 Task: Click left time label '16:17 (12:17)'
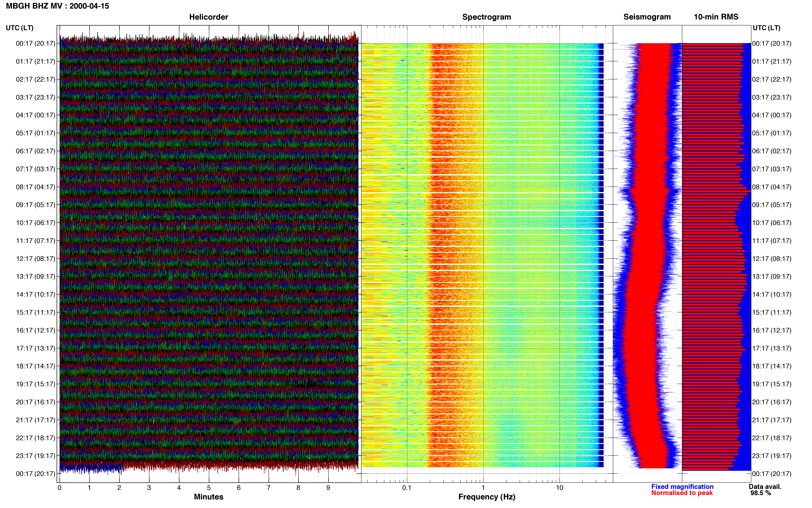(x=36, y=330)
